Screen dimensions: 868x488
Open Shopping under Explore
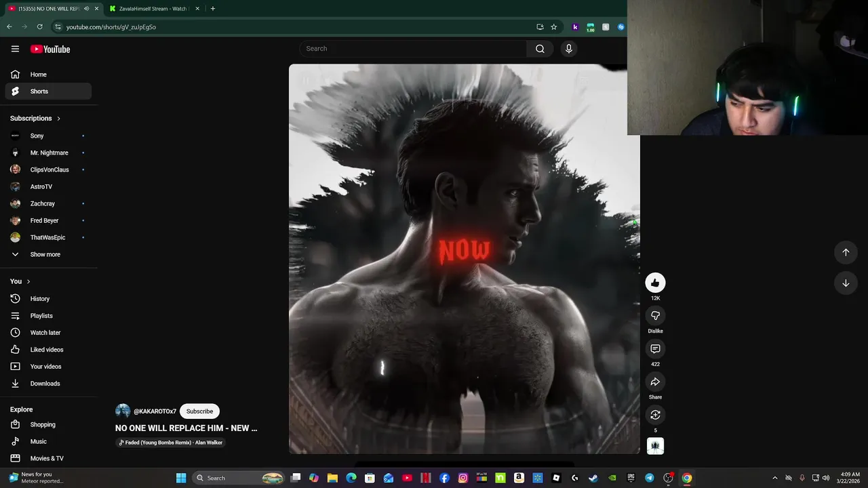click(48, 424)
